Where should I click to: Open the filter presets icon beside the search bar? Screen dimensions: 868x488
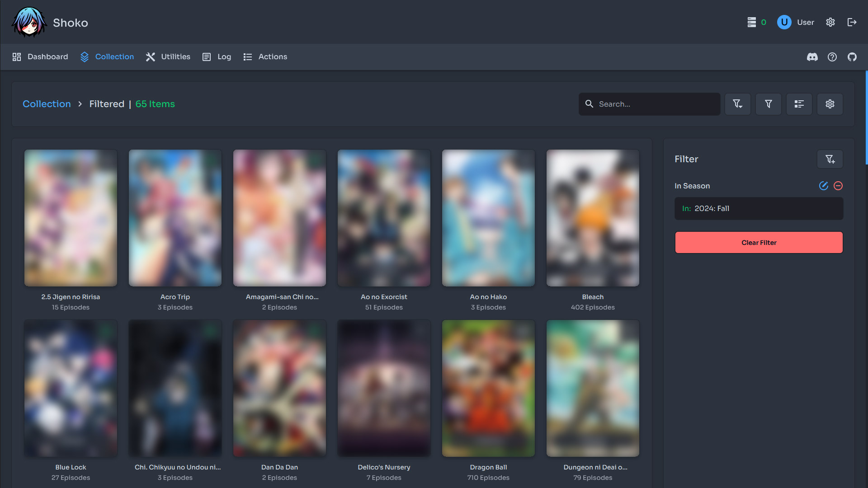738,104
